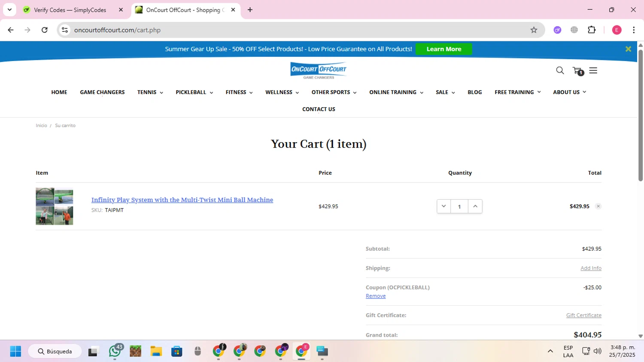Expand the FREE TRAINING dropdown menu
644x362 pixels.
tap(517, 92)
